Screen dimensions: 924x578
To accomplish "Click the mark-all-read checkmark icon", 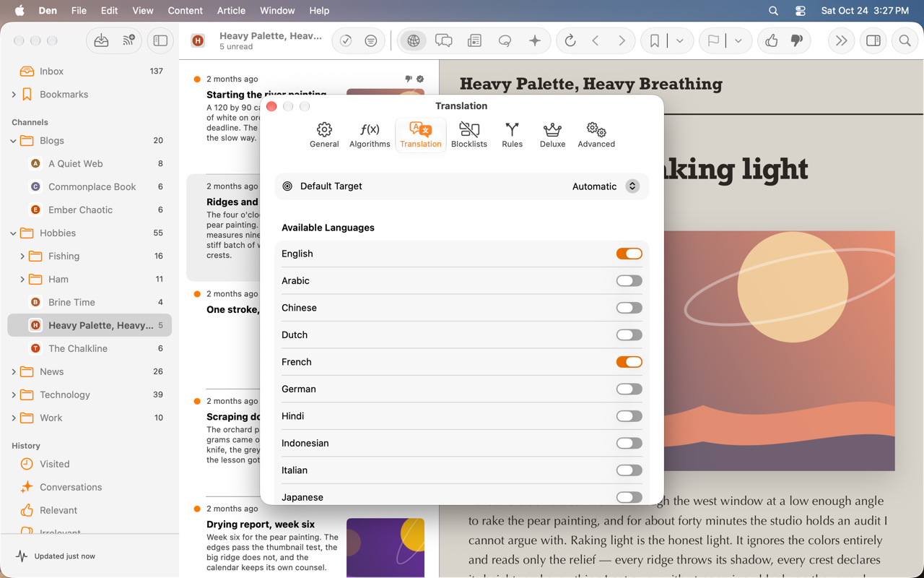I will pyautogui.click(x=346, y=41).
